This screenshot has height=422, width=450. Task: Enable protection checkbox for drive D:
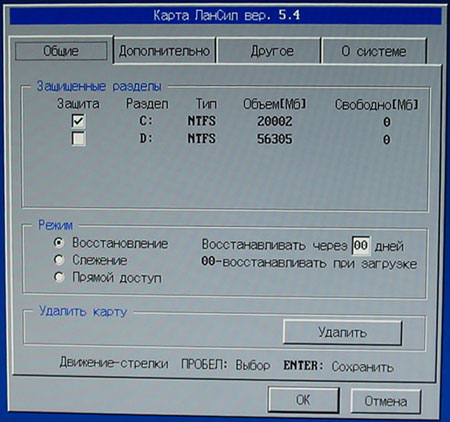pos(78,138)
